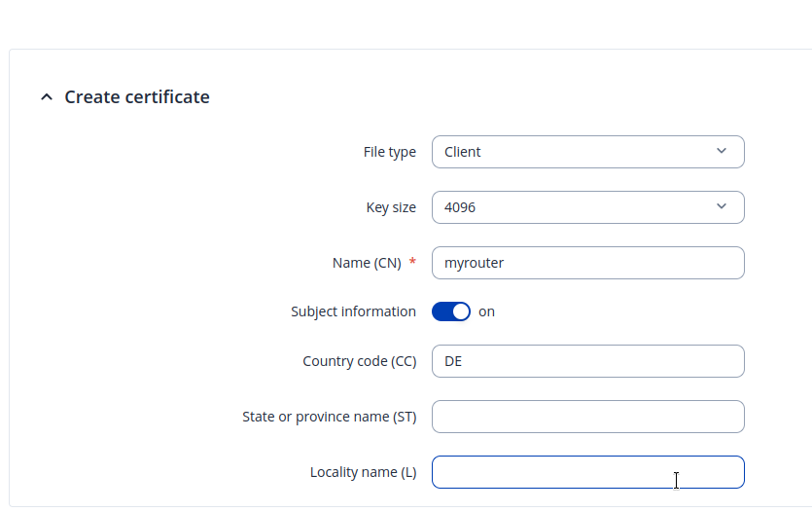Click the Name (CN) label text
Screen dimensions: 812x512
[x=367, y=263]
